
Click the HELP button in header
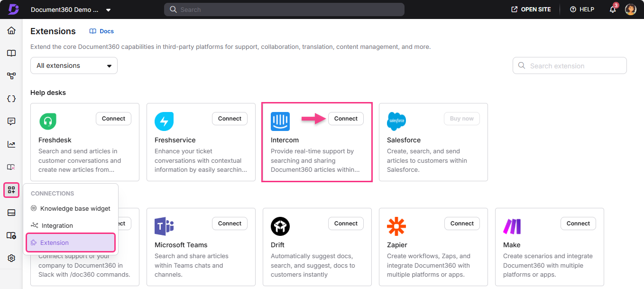coord(582,9)
